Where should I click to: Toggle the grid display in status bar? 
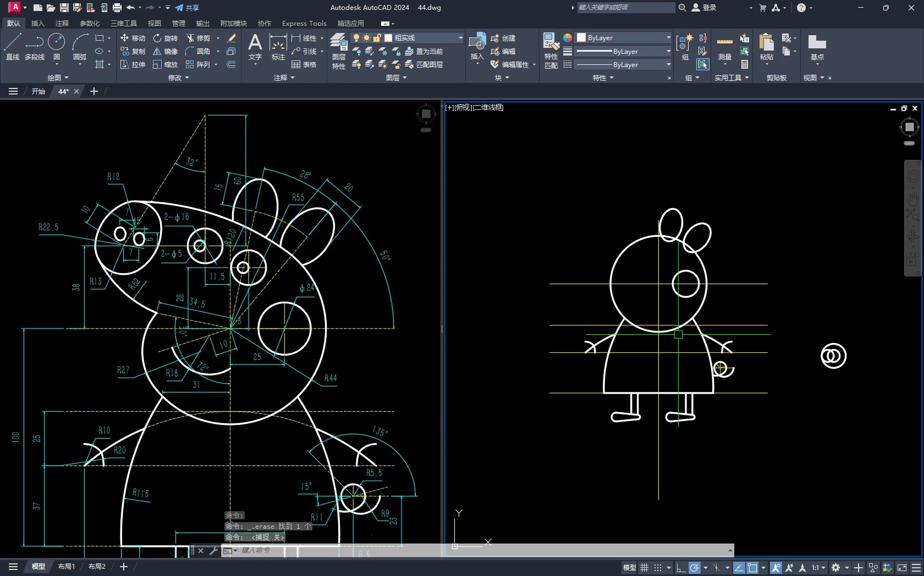point(644,568)
